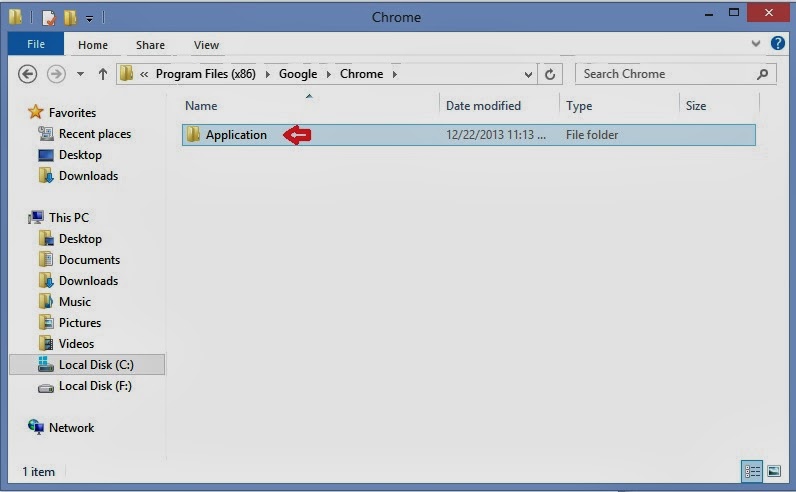
Task: Select the Application folder name
Action: (236, 135)
